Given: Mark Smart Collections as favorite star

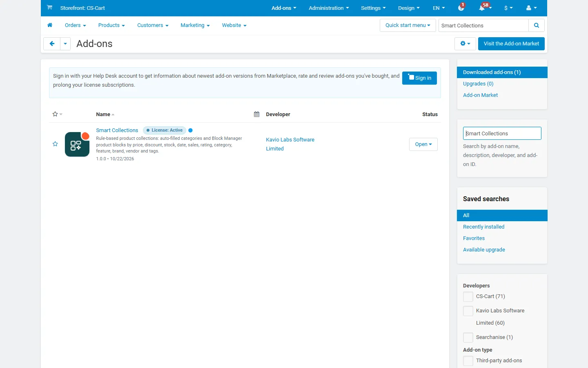Looking at the screenshot, I should (55, 144).
